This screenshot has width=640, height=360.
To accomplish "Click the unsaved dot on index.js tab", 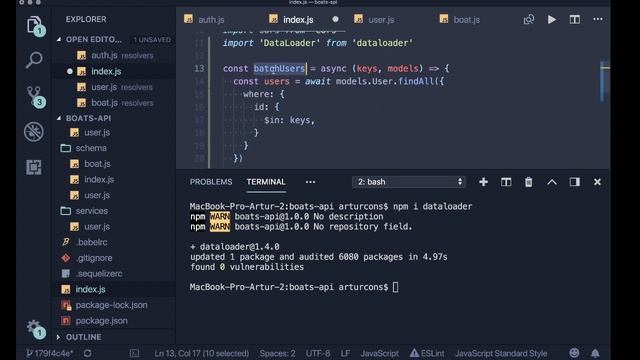I will click(335, 19).
